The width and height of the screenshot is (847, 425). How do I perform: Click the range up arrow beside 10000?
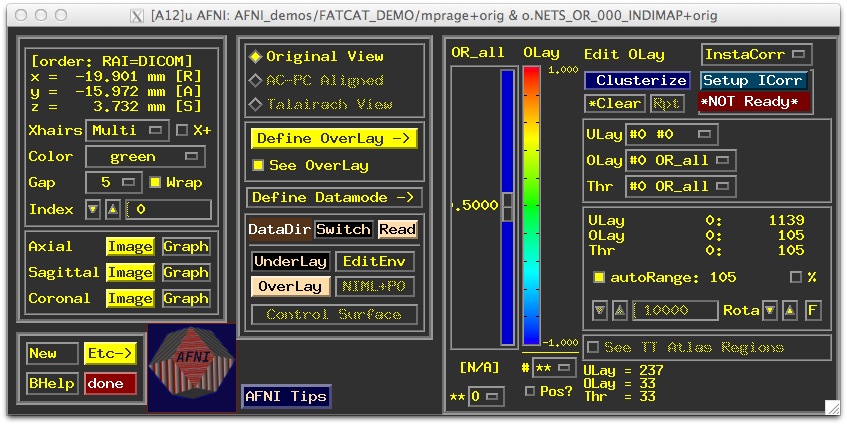coord(620,311)
